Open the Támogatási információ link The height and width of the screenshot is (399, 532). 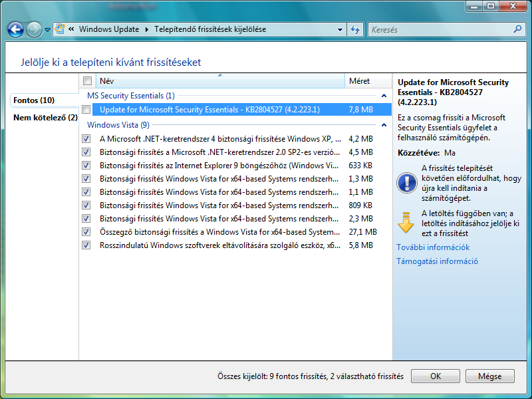pos(437,261)
